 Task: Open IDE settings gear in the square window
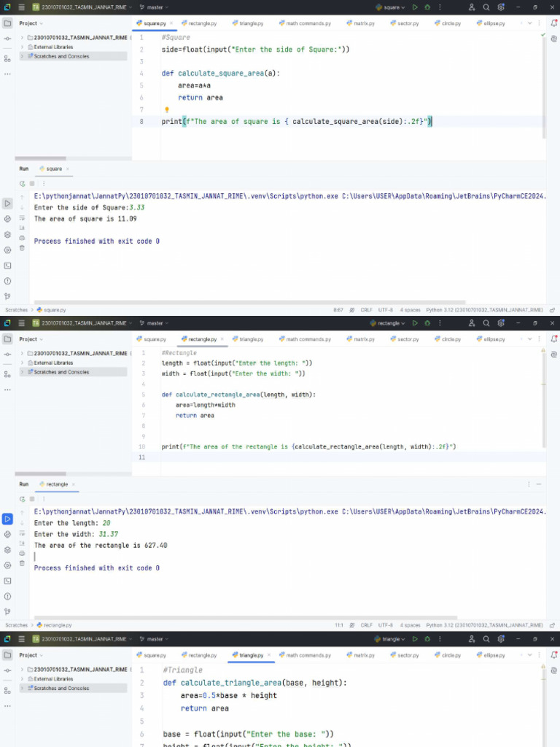[501, 7]
